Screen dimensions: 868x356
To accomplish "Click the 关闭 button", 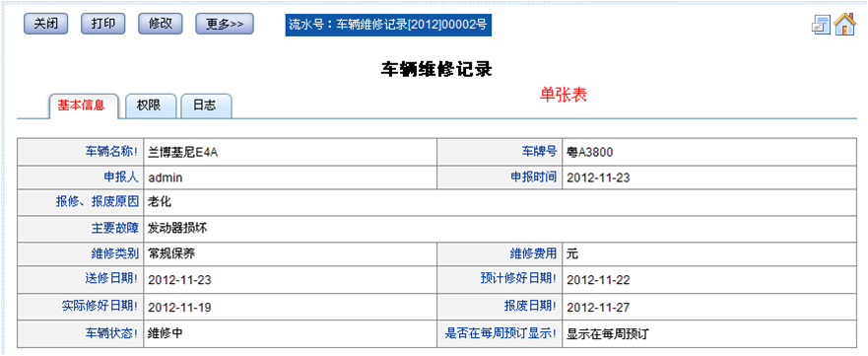I will point(45,24).
